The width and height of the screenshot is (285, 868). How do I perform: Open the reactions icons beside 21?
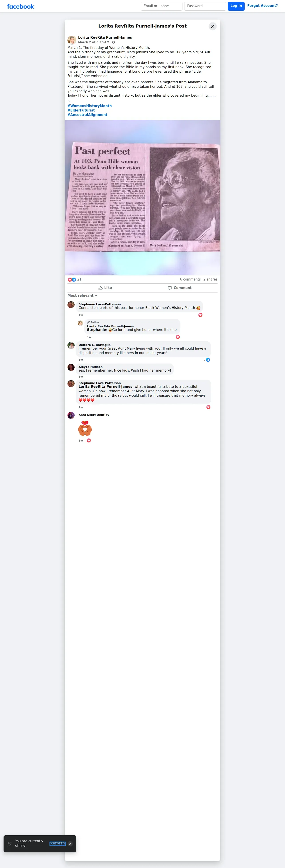[72, 280]
